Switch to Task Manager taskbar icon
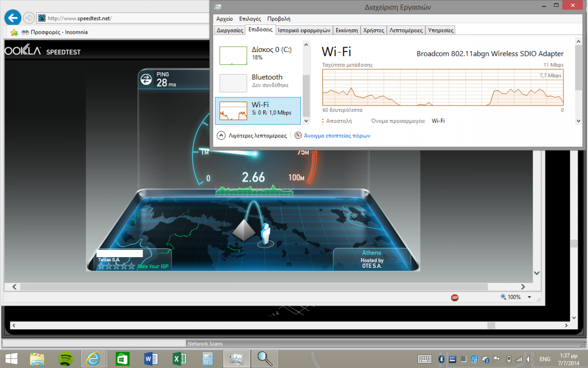Image resolution: width=588 pixels, height=368 pixels. (x=237, y=359)
